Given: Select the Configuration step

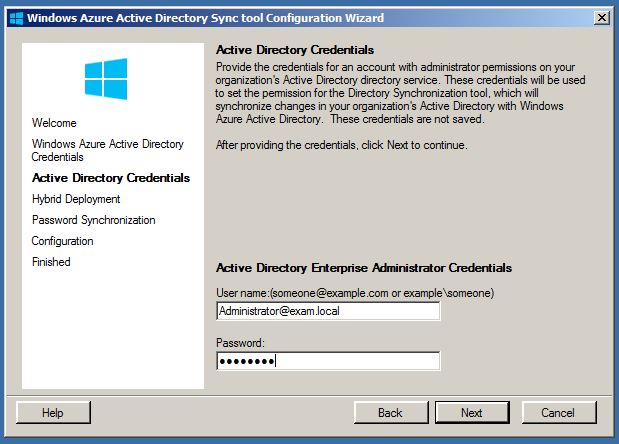Looking at the screenshot, I should pyautogui.click(x=62, y=241).
